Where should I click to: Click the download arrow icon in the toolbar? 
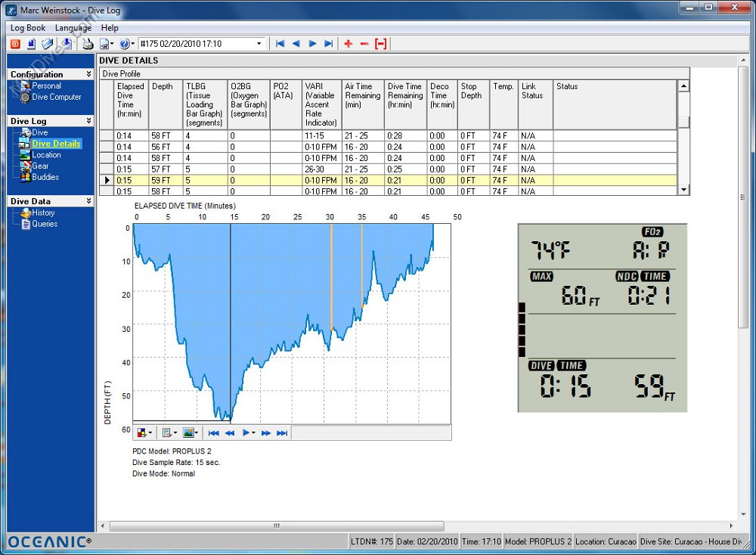(x=66, y=44)
